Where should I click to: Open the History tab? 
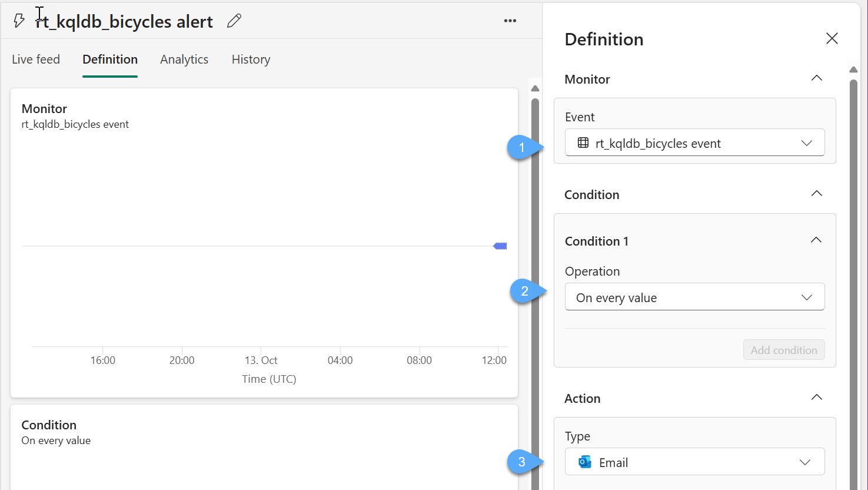pos(251,59)
